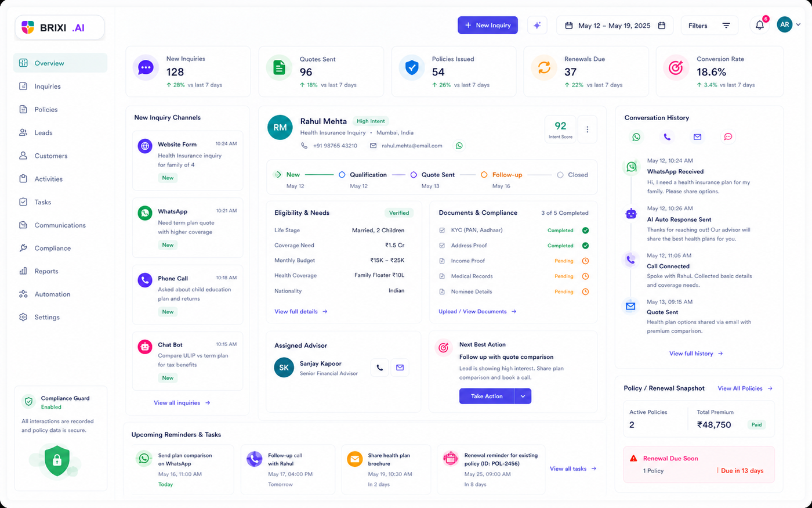Toggle the Address Proof checkbox
Viewport: 812px width, 508px height.
442,246
